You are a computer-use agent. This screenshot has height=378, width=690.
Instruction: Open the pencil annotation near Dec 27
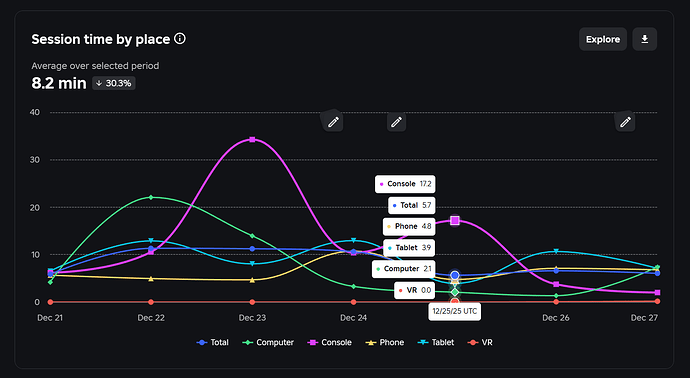[x=625, y=121]
